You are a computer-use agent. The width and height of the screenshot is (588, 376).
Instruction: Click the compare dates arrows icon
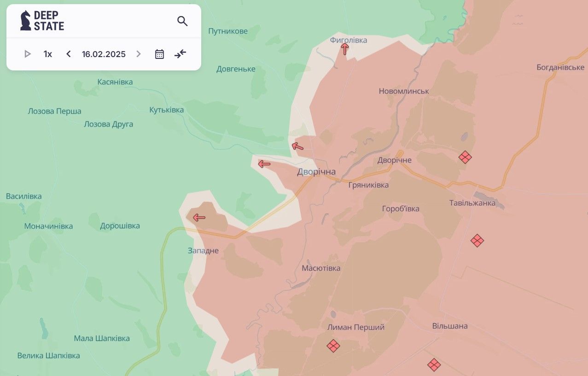(180, 54)
